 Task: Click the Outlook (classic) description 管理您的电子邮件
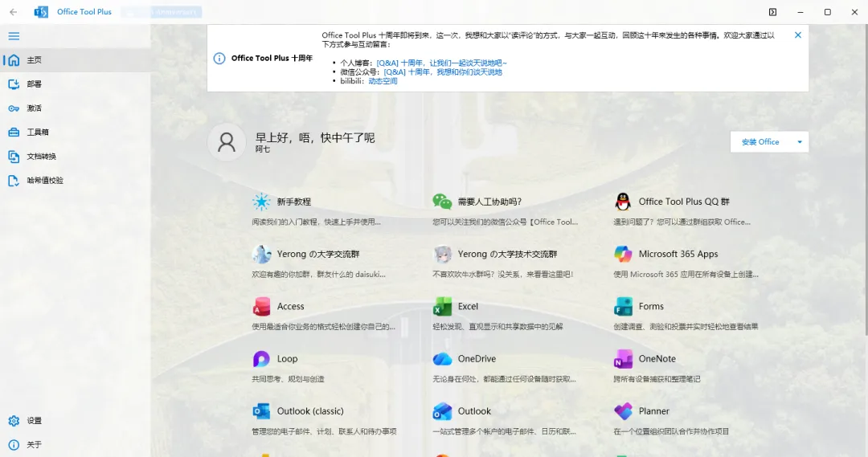(x=324, y=431)
